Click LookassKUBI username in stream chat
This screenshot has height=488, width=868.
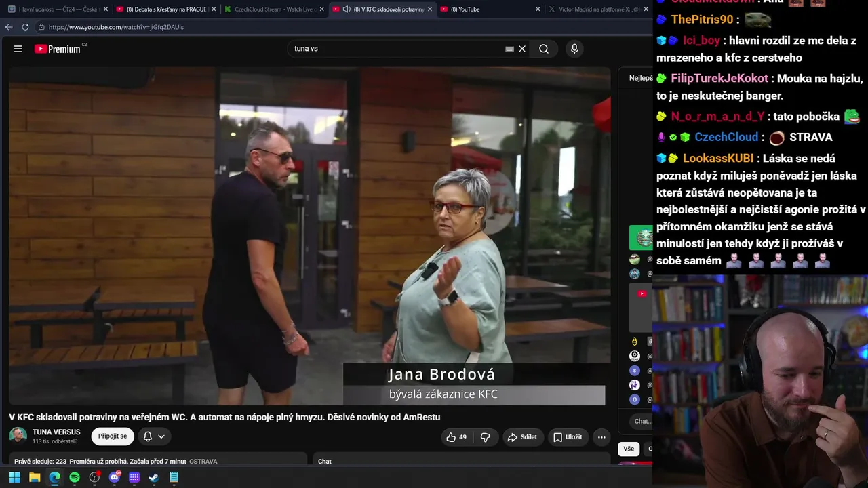(x=718, y=159)
